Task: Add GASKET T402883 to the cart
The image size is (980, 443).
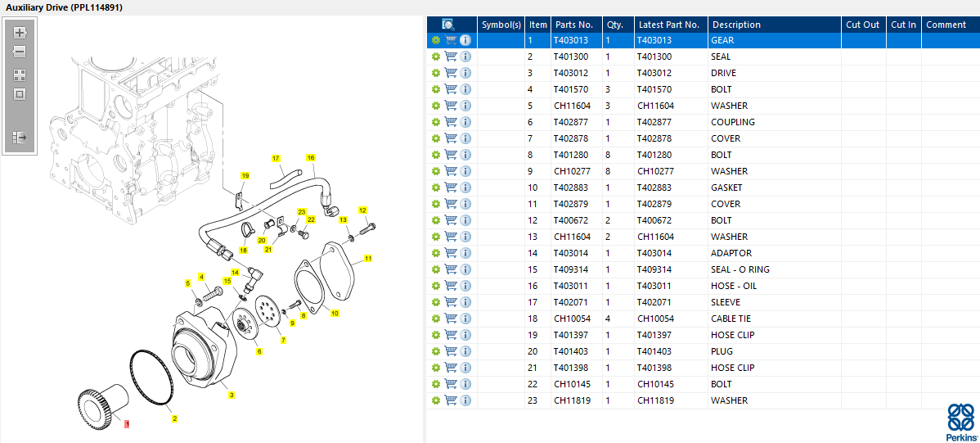Action: point(451,187)
